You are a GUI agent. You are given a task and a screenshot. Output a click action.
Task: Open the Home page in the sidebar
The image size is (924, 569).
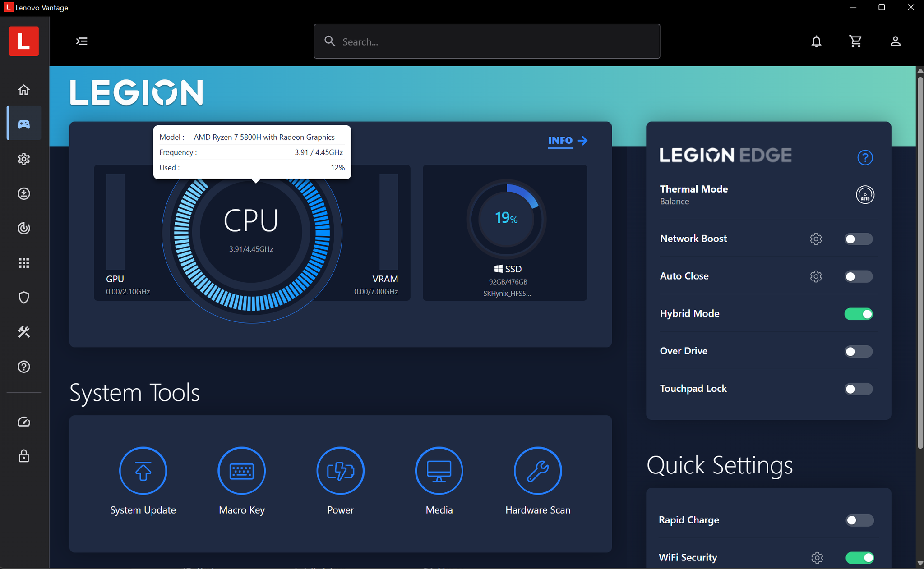pos(24,90)
